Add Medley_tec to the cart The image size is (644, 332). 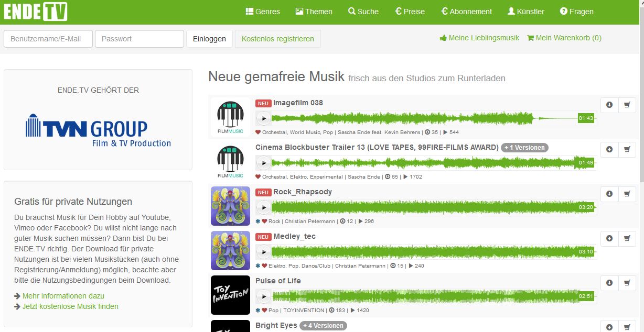pyautogui.click(x=627, y=238)
